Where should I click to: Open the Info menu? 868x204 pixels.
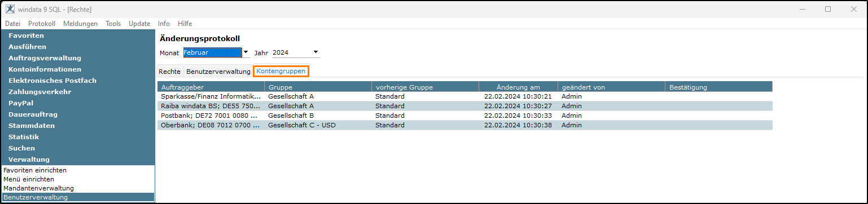pyautogui.click(x=164, y=24)
